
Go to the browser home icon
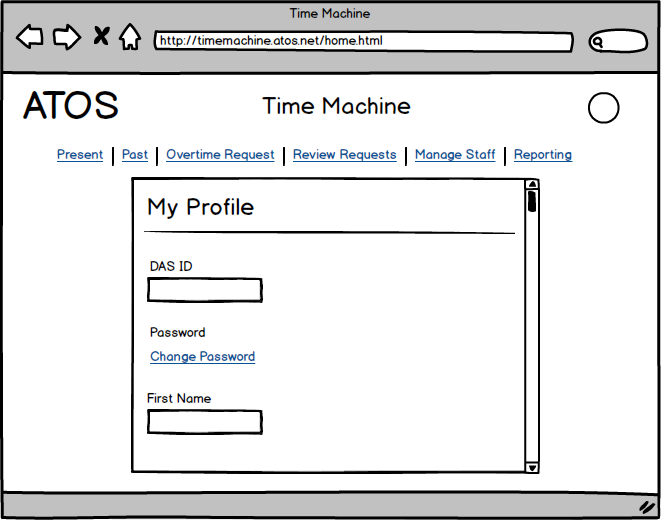pos(129,38)
